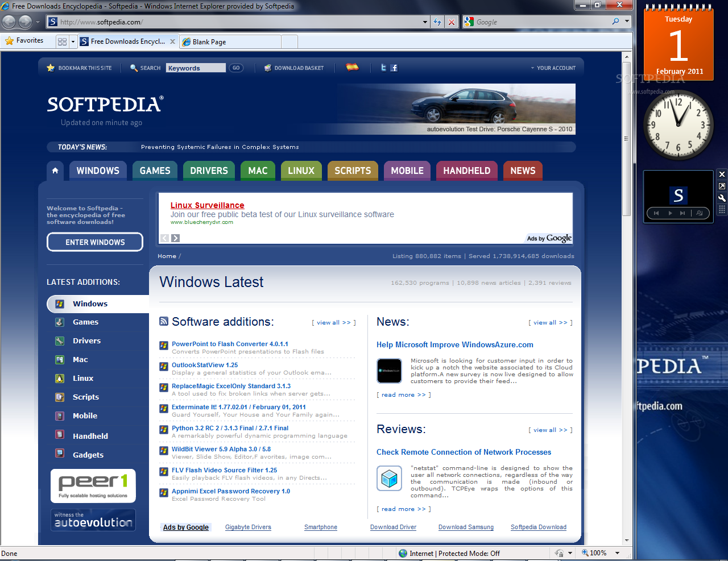Click the Twitter icon in site header
This screenshot has height=561, width=728.
point(383,68)
